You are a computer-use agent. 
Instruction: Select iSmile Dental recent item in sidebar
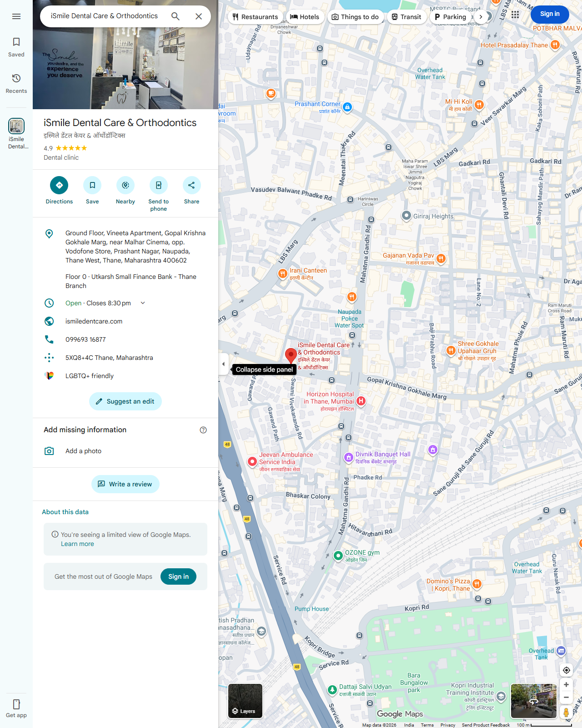click(x=16, y=134)
